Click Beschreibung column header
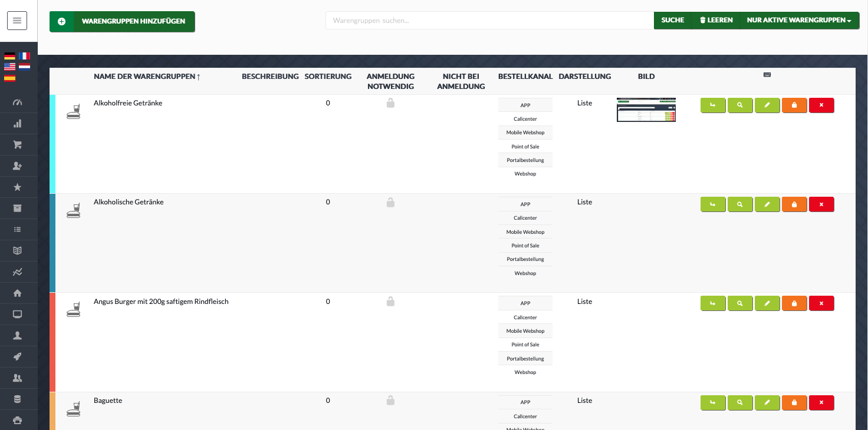This screenshot has width=868, height=430. coord(270,77)
